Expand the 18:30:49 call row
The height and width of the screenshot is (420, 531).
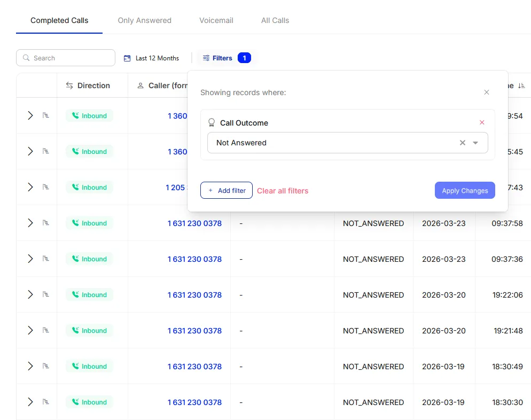pyautogui.click(x=30, y=366)
